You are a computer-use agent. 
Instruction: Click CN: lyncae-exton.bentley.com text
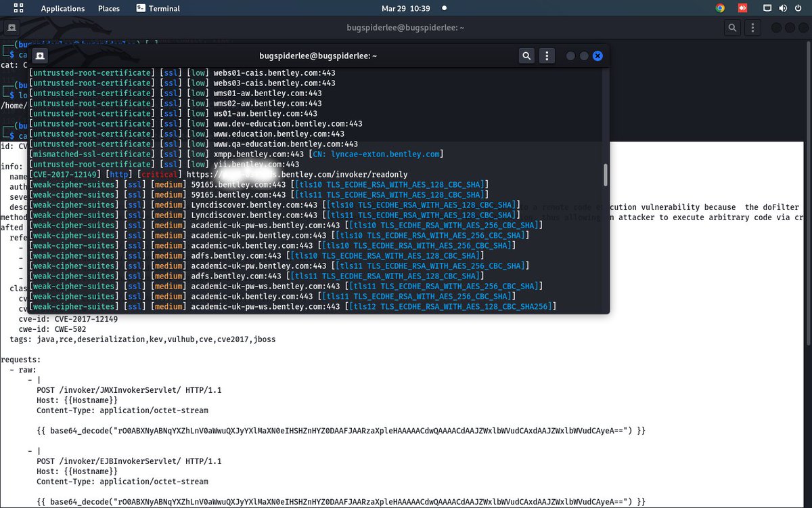click(x=376, y=154)
